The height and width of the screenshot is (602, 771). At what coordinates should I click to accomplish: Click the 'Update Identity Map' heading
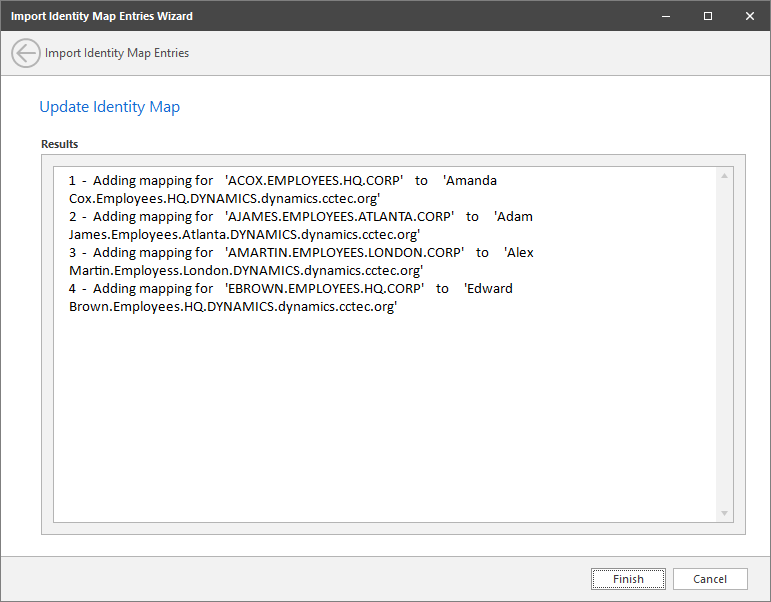[x=110, y=107]
